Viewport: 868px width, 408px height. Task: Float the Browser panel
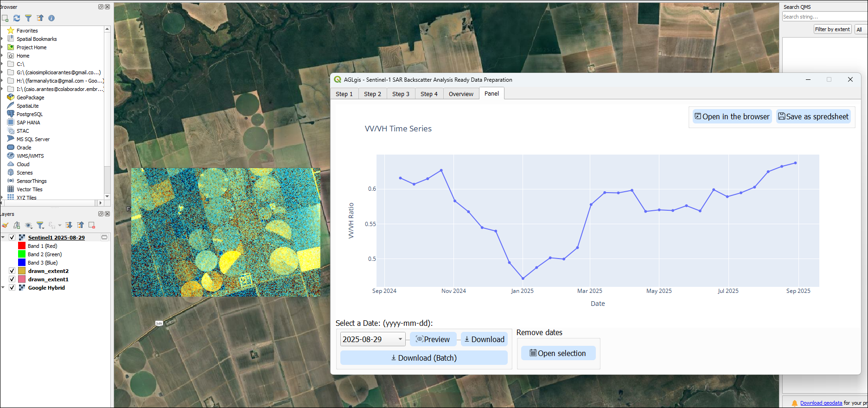pos(101,7)
